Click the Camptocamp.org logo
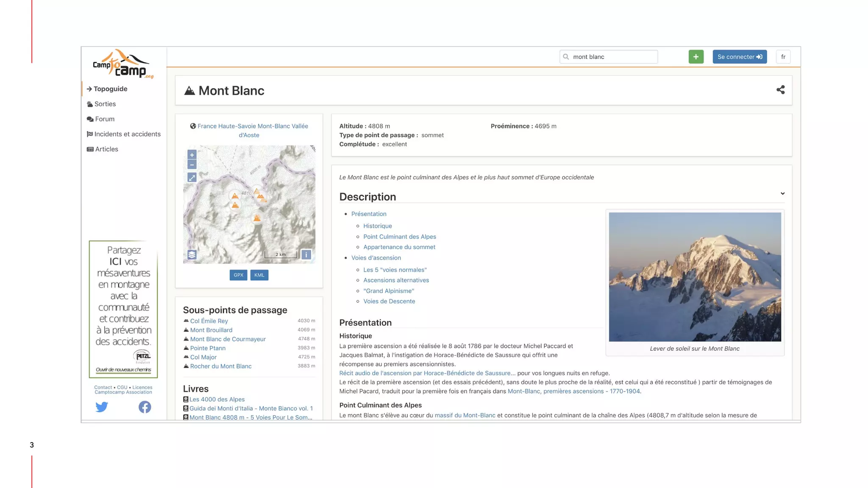 (123, 64)
